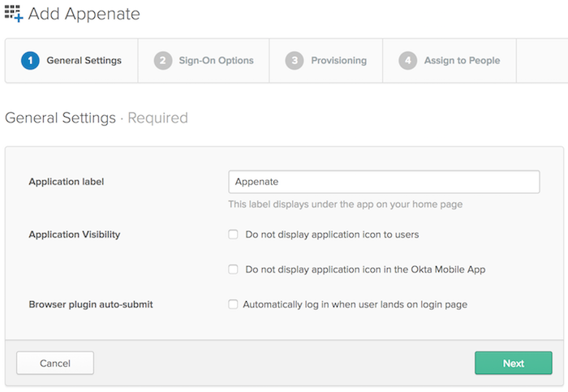Image resolution: width=568 pixels, height=392 pixels.
Task: Switch to the Sign-On Options tab label
Action: [x=216, y=60]
